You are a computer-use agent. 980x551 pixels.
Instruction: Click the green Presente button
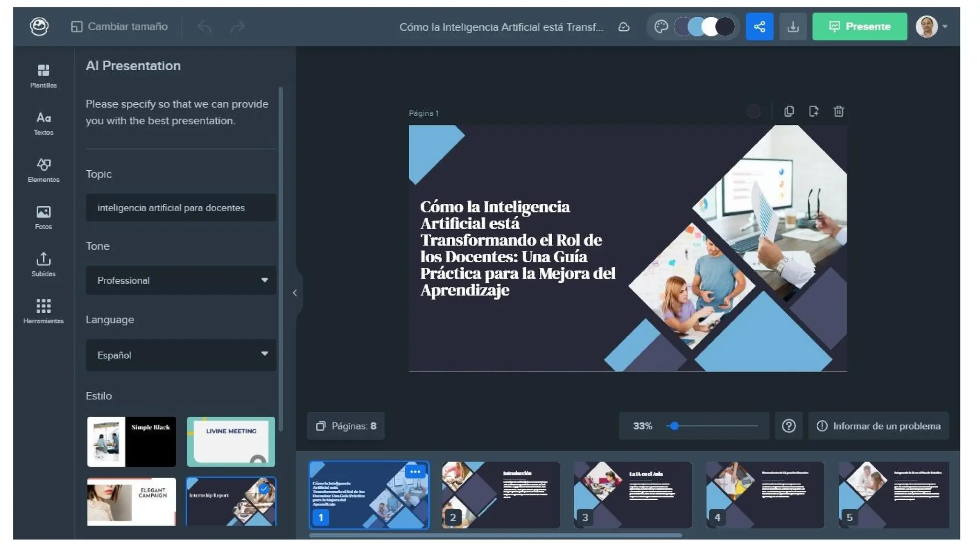[x=859, y=27]
